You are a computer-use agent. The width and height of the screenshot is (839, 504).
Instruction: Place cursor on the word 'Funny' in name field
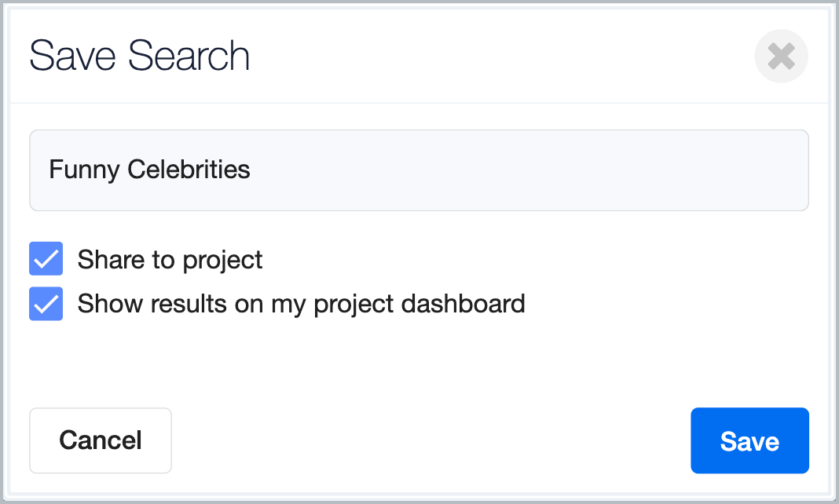pyautogui.click(x=85, y=170)
